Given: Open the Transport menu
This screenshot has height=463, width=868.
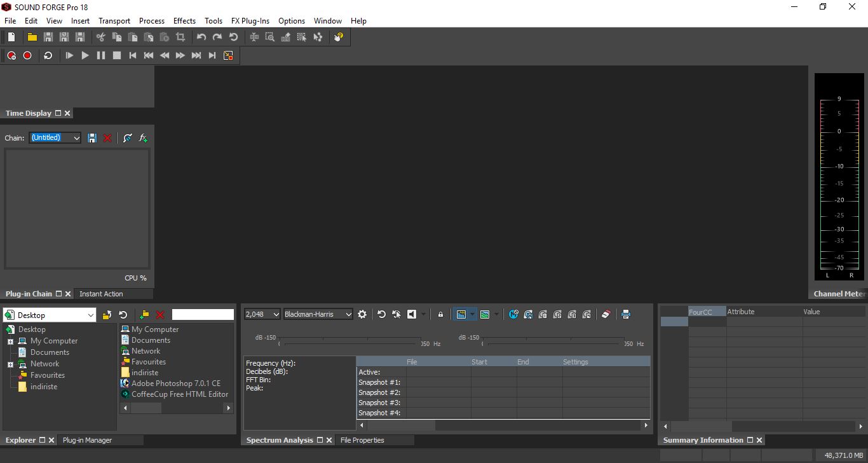Looking at the screenshot, I should [x=114, y=21].
